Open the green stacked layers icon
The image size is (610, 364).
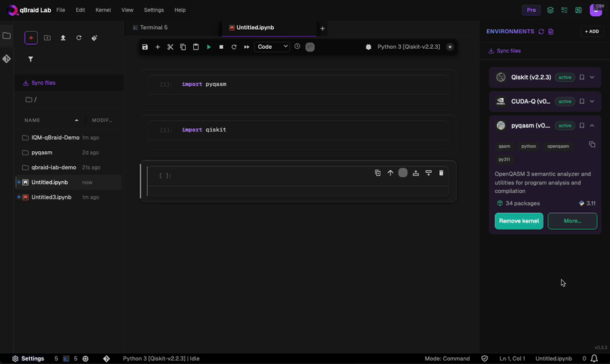coord(550,10)
